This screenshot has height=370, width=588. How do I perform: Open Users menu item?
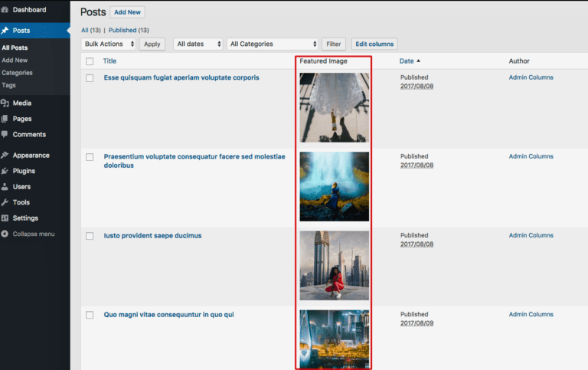21,186
